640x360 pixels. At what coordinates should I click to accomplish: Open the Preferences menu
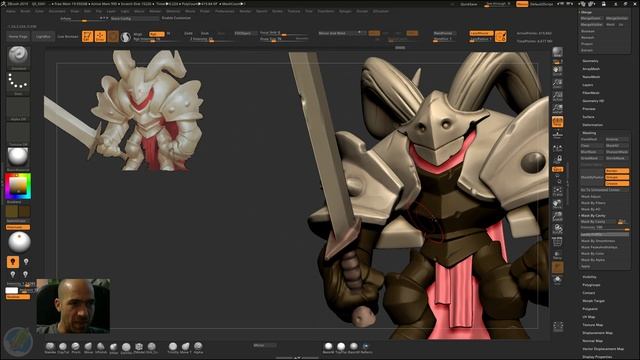(225, 11)
